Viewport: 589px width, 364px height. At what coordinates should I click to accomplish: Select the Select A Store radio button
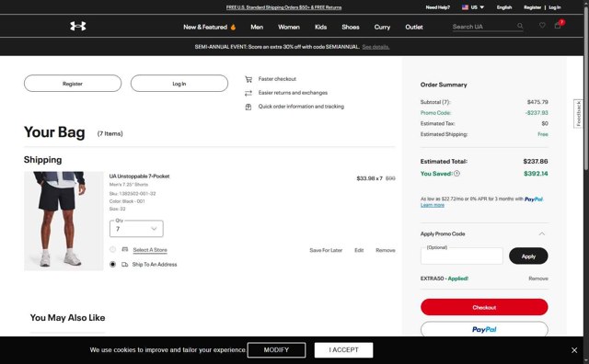point(112,249)
